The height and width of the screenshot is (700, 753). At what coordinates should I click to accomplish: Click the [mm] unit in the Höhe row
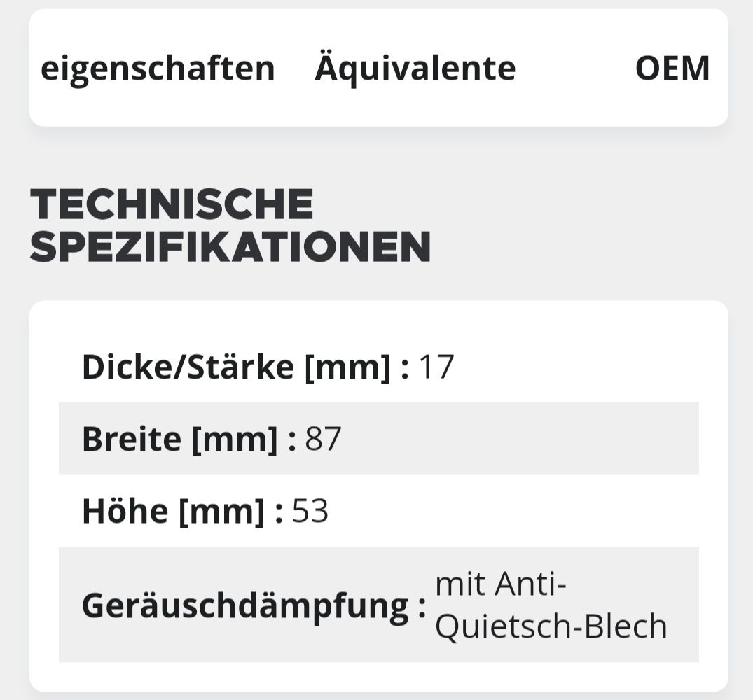pyautogui.click(x=221, y=511)
